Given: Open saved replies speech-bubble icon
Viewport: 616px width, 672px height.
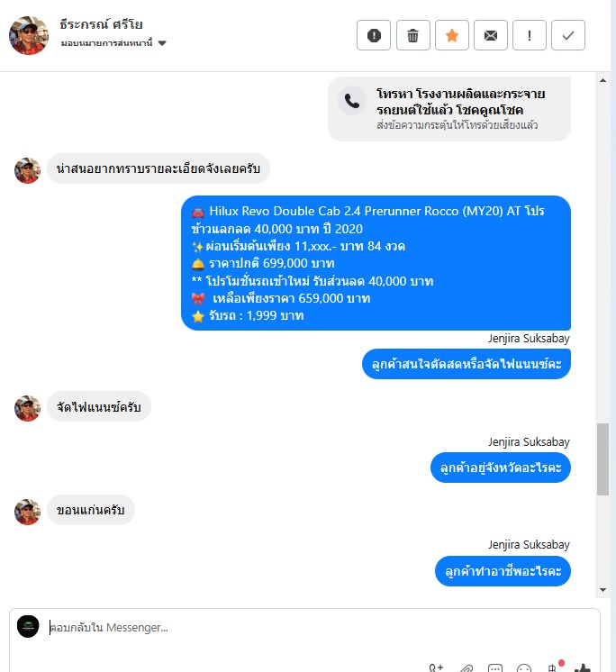Looking at the screenshot, I should point(495,667).
